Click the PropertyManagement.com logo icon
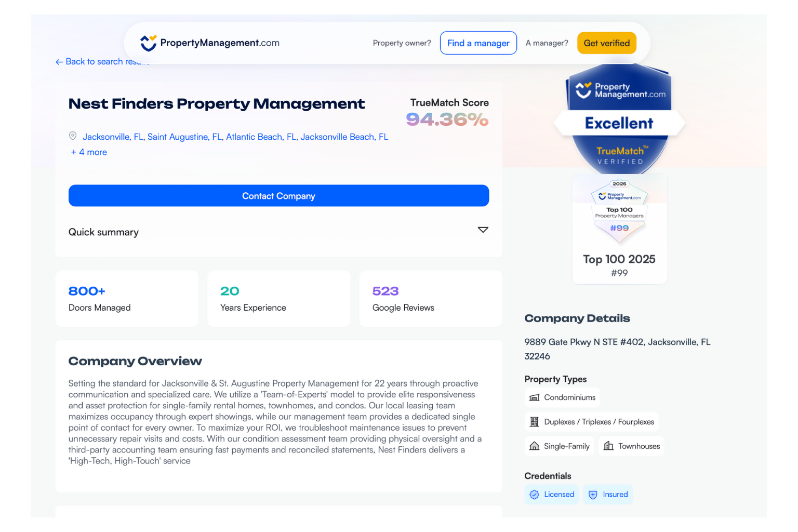This screenshot has height=532, width=798. [x=149, y=43]
